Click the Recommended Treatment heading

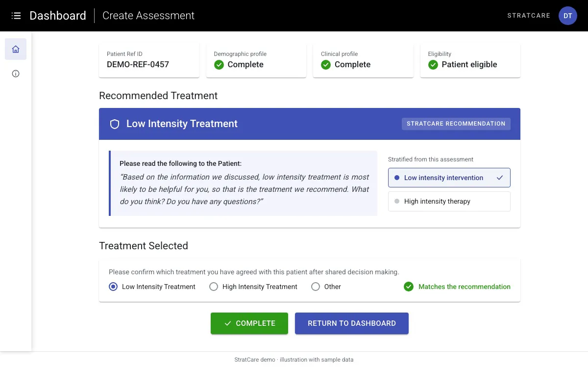coord(158,96)
